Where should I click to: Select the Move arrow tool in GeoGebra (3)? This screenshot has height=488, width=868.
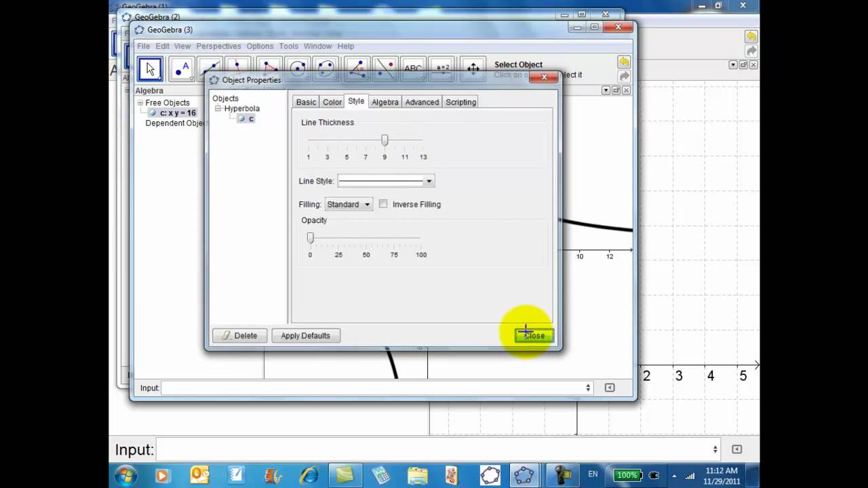pyautogui.click(x=150, y=69)
